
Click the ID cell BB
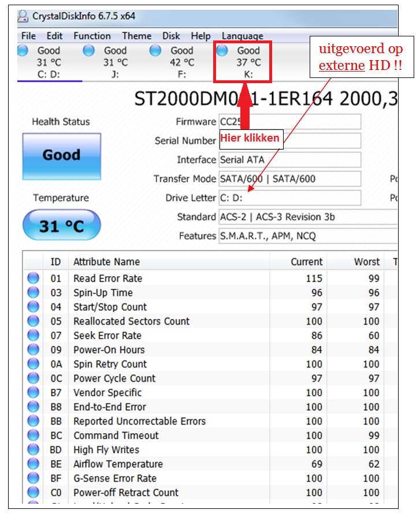click(56, 421)
